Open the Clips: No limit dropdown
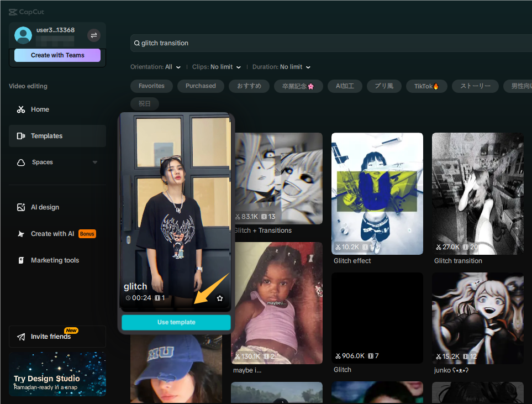532x404 pixels. click(x=217, y=67)
